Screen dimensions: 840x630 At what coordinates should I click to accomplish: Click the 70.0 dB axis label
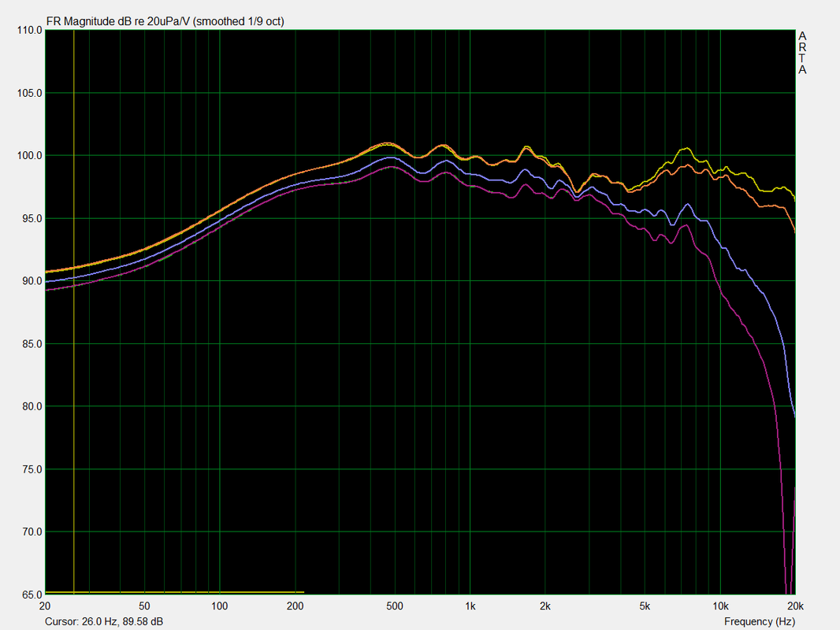32,532
